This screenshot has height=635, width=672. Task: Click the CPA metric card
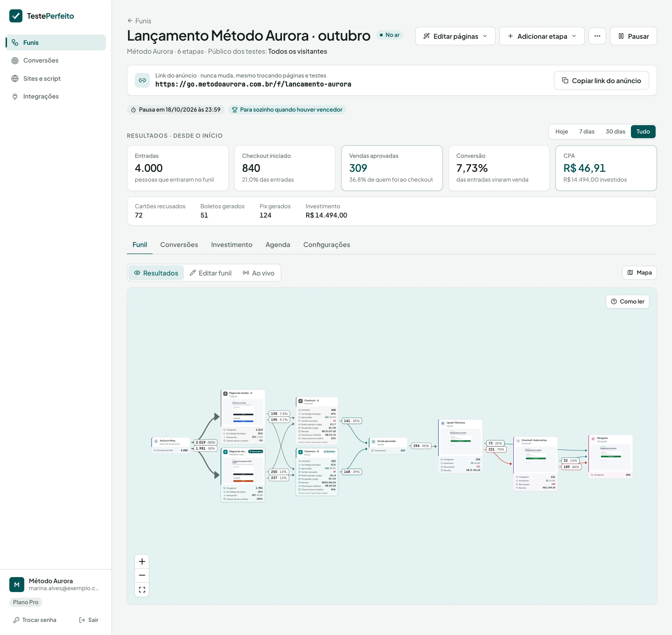coord(606,168)
